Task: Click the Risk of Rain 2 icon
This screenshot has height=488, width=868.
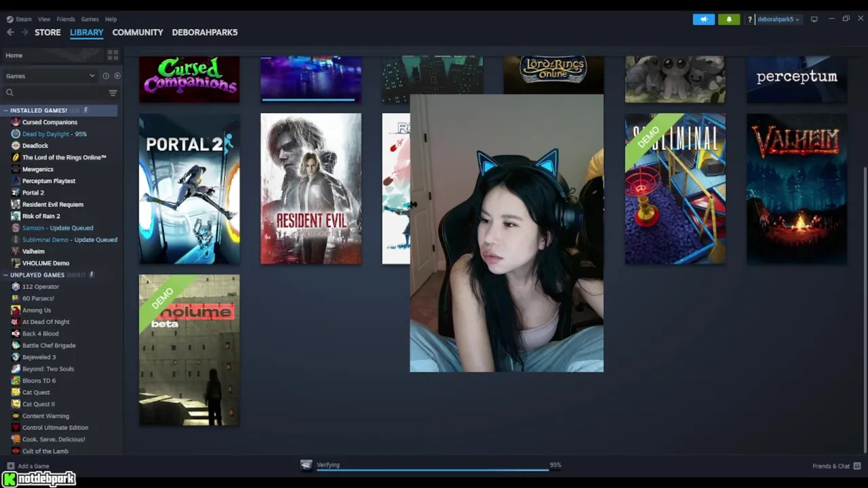Action: click(x=16, y=216)
